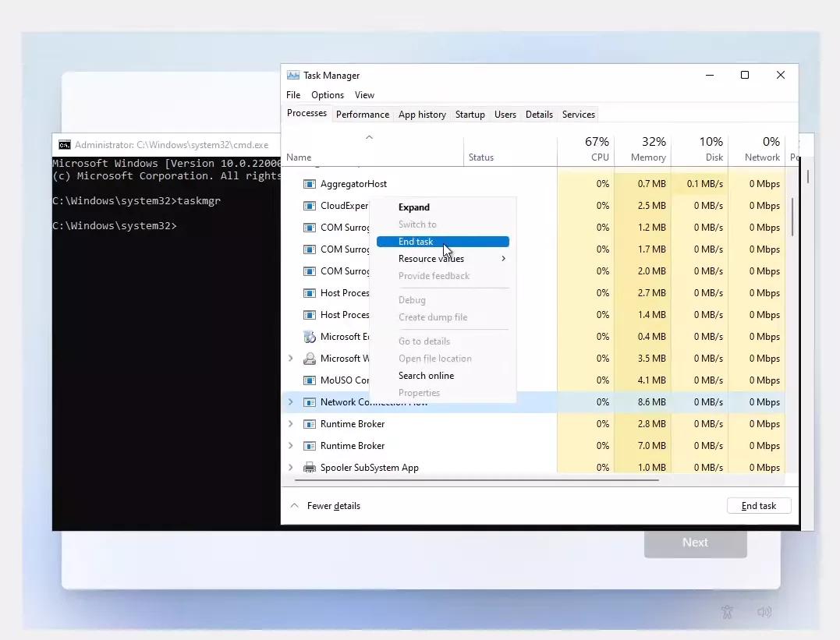Click the volume icon in bottom corner
Viewport: 840px width, 640px height.
point(765,612)
